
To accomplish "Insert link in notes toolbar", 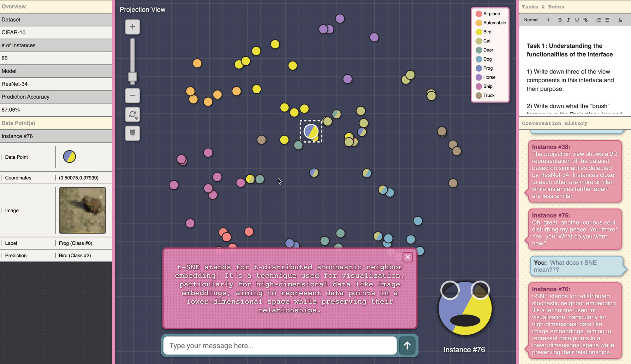I will point(586,20).
